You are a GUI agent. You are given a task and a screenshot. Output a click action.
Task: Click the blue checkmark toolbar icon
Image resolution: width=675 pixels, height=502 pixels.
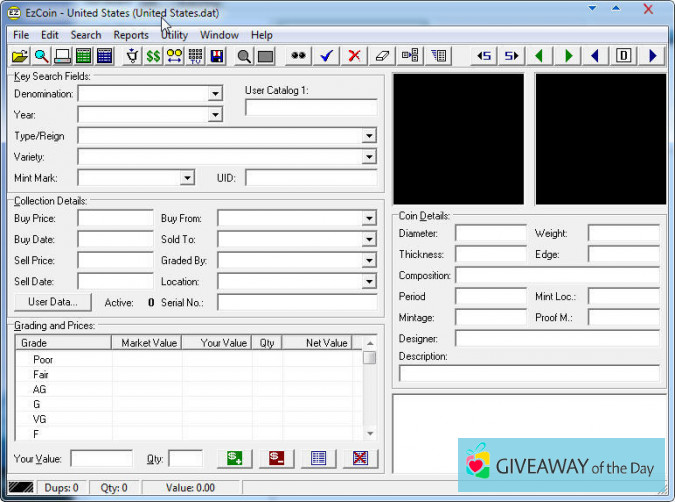click(x=326, y=56)
